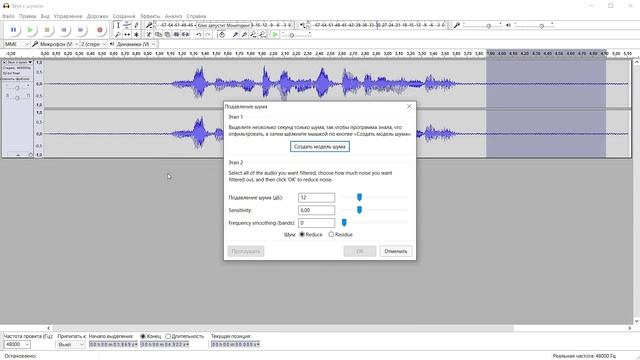Skip to start of the track

point(64,30)
